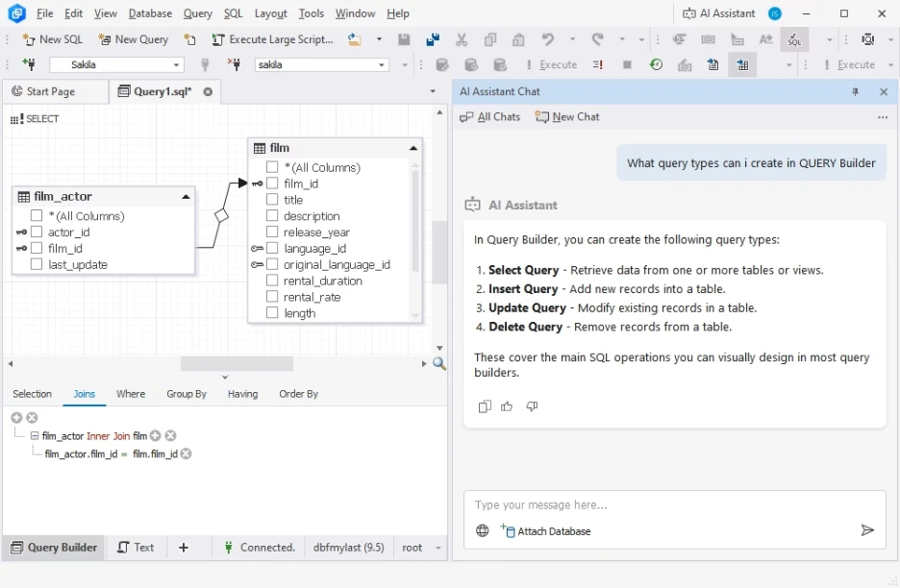Like the AI response with thumbs up
This screenshot has width=900, height=588.
(507, 406)
